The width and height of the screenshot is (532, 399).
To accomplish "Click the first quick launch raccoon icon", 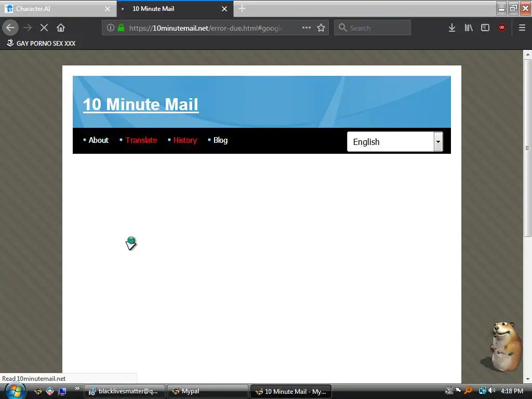I will tap(38, 391).
